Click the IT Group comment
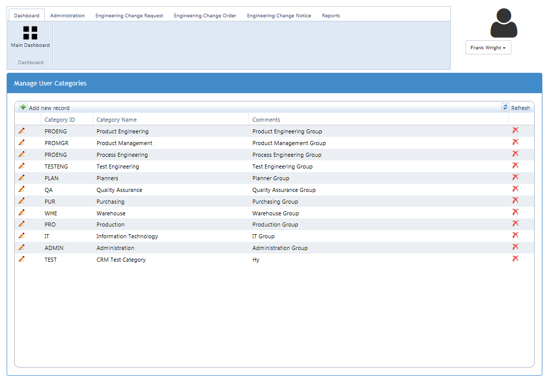The height and width of the screenshot is (392, 550). pos(263,236)
